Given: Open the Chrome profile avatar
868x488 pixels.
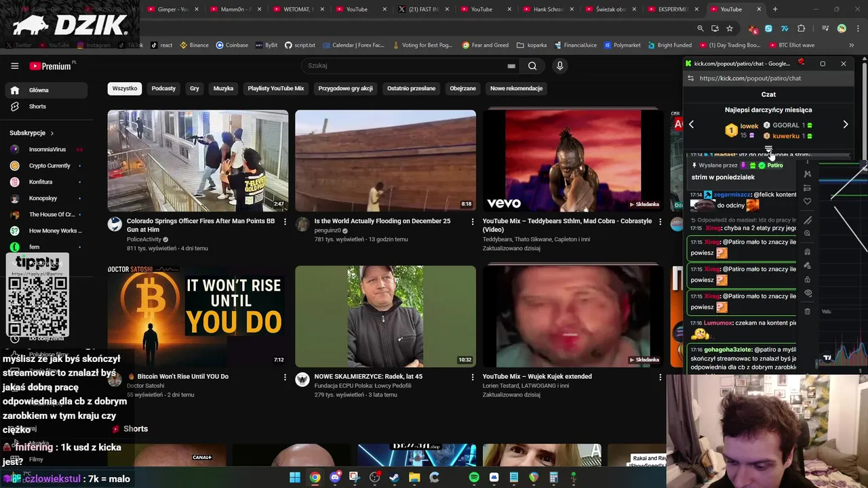Looking at the screenshot, I should [842, 28].
